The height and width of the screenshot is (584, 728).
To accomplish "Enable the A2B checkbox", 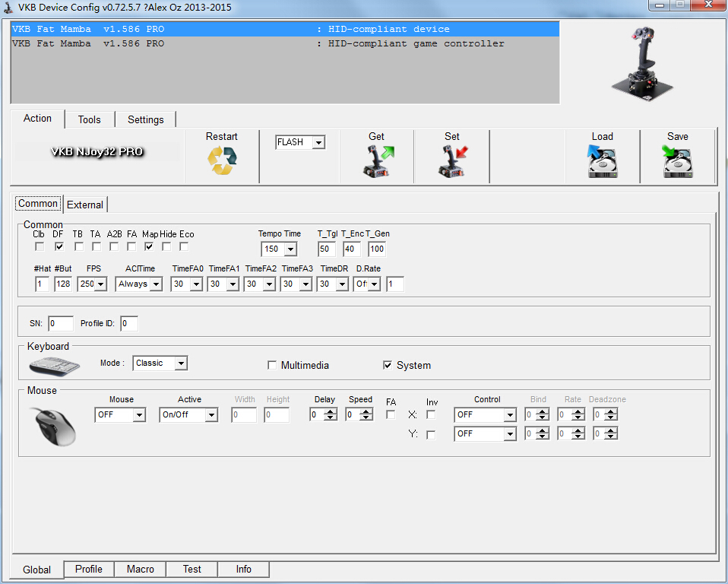I will 114,246.
